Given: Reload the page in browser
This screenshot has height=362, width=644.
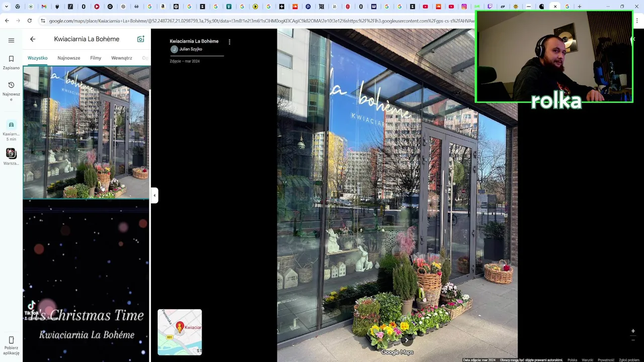Looking at the screenshot, I should [x=30, y=21].
